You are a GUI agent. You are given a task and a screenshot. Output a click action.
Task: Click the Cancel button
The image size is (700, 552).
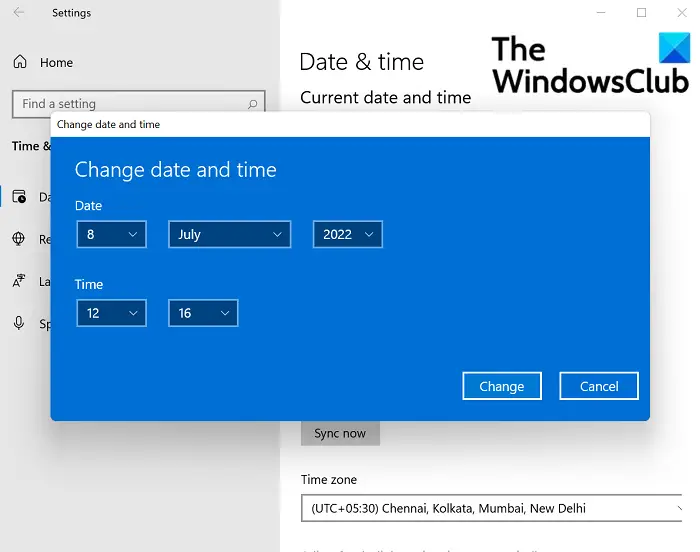coord(599,386)
